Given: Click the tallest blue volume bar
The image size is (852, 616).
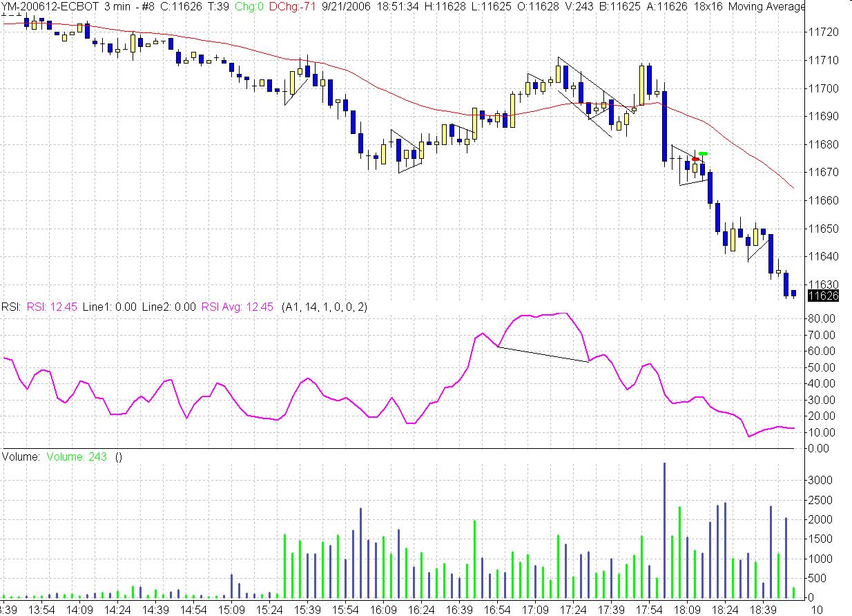Looking at the screenshot, I should (x=664, y=530).
